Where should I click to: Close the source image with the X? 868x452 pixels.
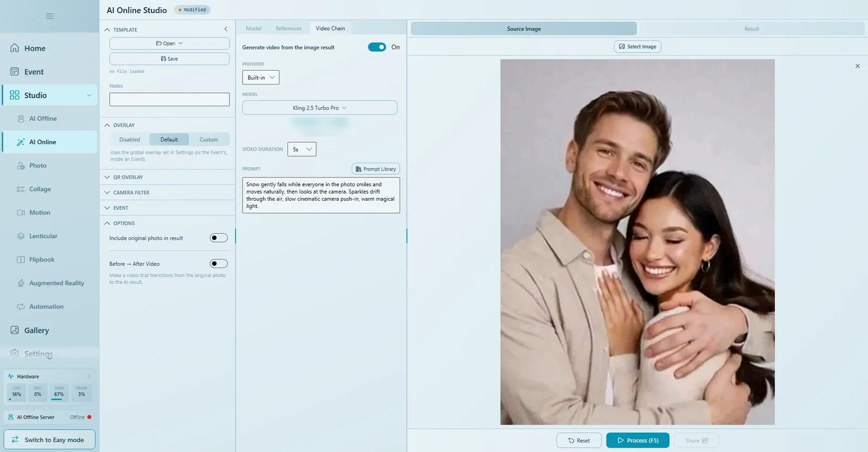[858, 66]
